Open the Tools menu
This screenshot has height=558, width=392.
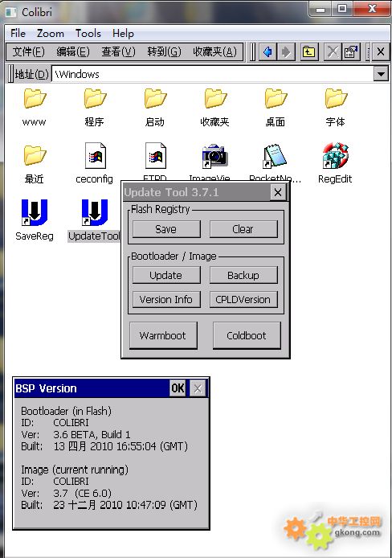click(x=88, y=34)
